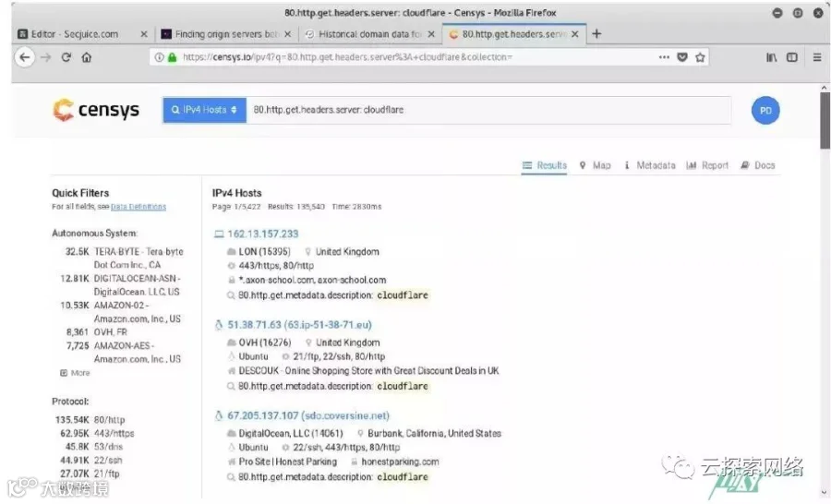Go back using browser back arrow
Viewport: 831px width, 504px height.
coord(24,57)
